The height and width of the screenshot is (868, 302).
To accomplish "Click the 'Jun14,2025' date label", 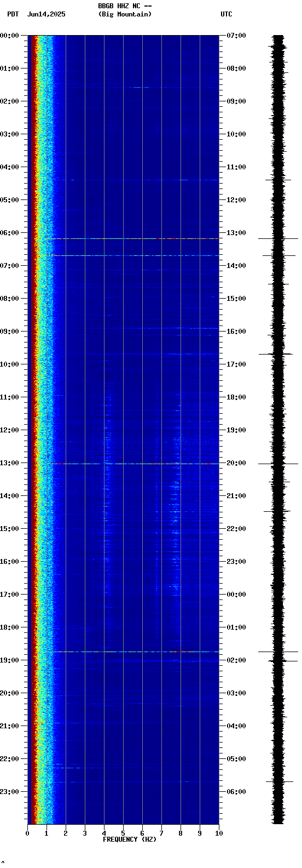I will coord(46,14).
